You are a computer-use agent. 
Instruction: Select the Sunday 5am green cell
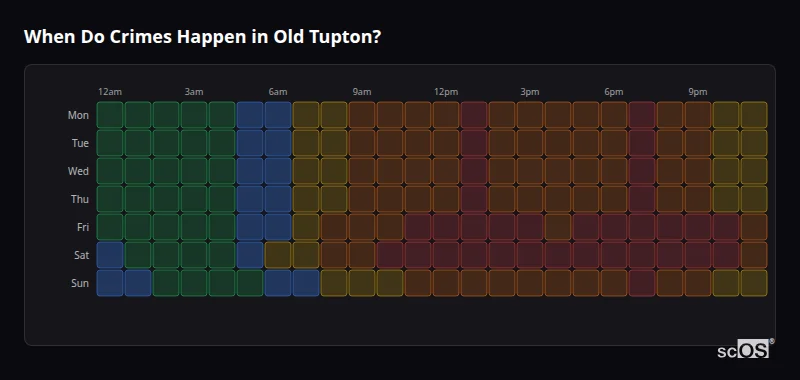[250, 283]
